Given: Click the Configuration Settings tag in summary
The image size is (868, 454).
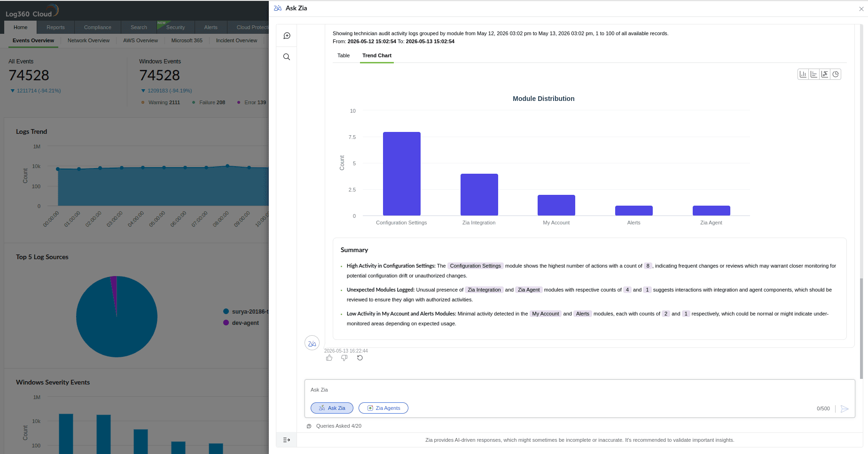Looking at the screenshot, I should pos(475,266).
